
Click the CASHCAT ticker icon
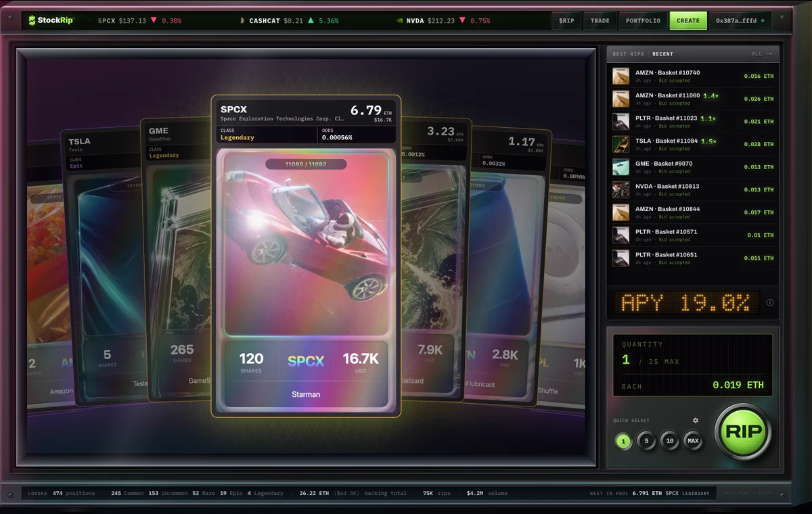coord(243,21)
